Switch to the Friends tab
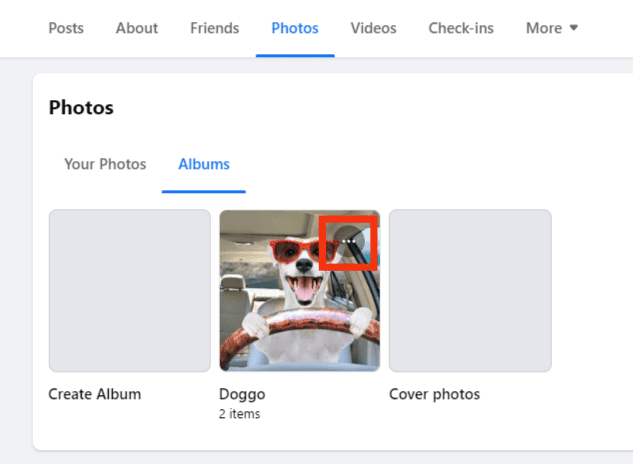The image size is (633, 464). pyautogui.click(x=215, y=28)
